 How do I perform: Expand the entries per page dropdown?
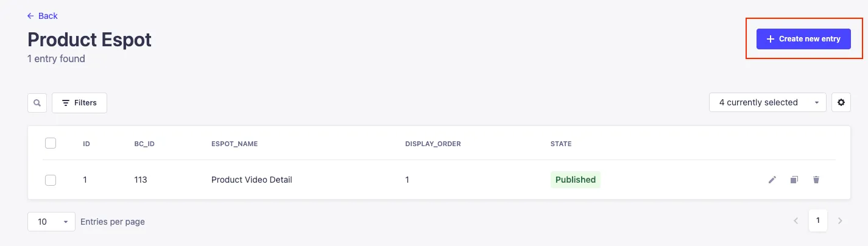(x=51, y=222)
